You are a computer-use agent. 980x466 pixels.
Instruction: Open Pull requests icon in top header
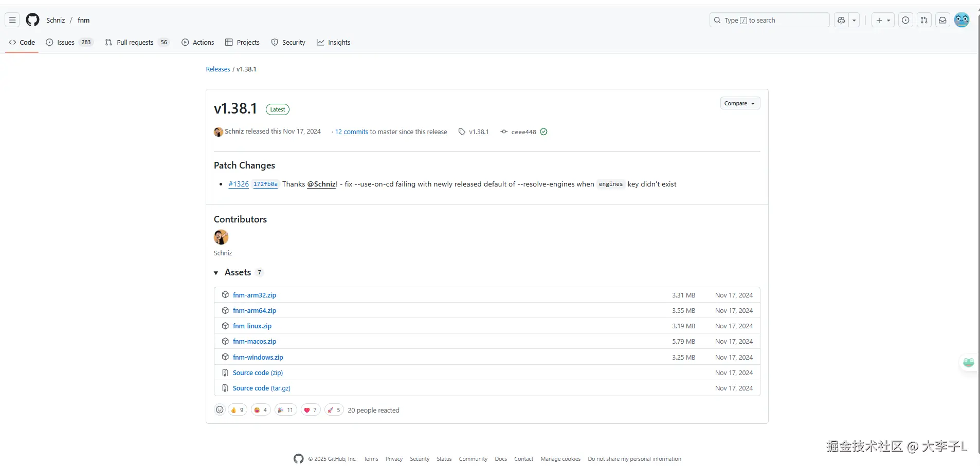924,20
